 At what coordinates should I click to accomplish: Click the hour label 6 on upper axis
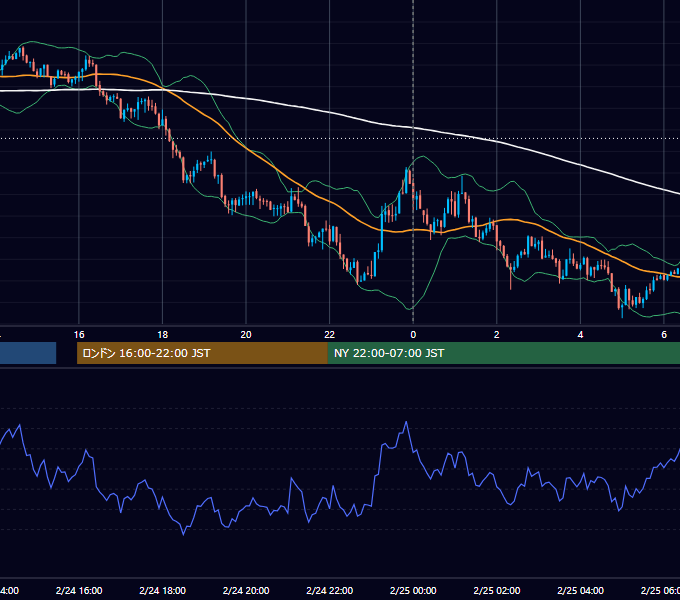(x=664, y=335)
